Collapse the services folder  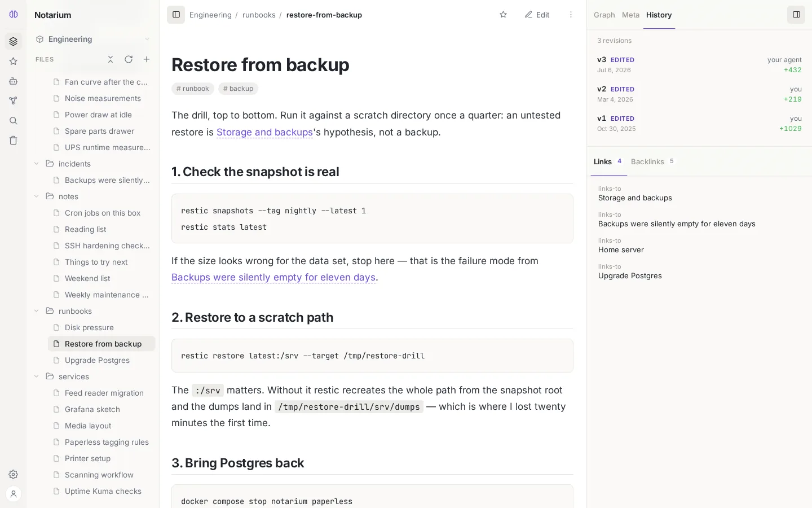(x=37, y=376)
